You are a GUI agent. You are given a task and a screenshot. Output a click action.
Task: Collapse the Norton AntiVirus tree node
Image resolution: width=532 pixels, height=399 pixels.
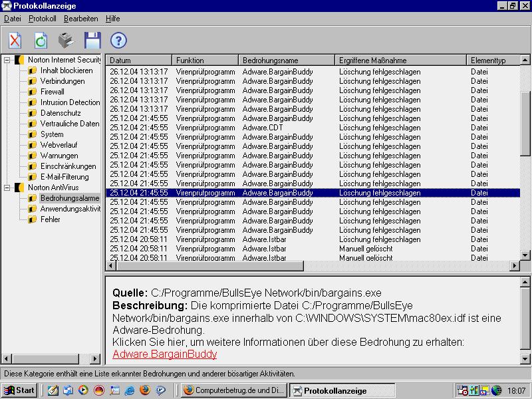[7, 188]
